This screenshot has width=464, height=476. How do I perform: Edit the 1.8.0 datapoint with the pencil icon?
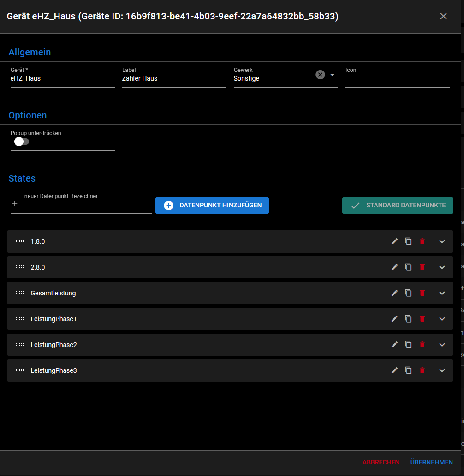point(394,241)
